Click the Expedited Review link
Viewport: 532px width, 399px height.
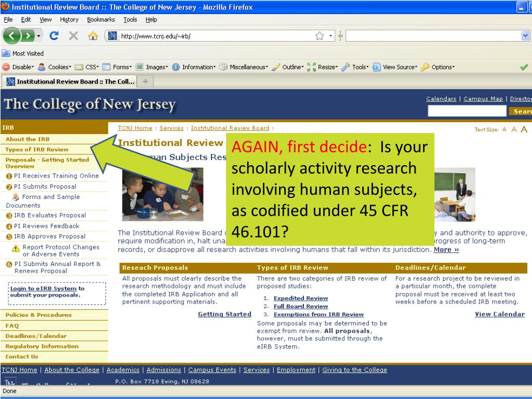(x=301, y=298)
